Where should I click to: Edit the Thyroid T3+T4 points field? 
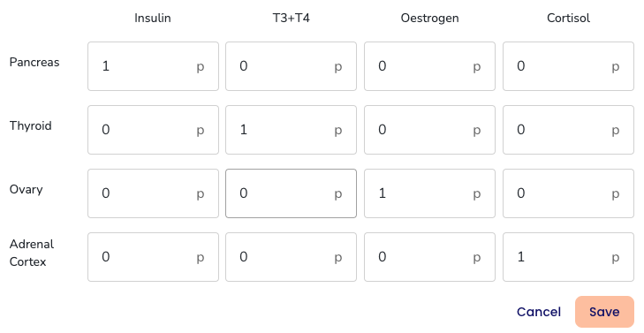coord(291,130)
